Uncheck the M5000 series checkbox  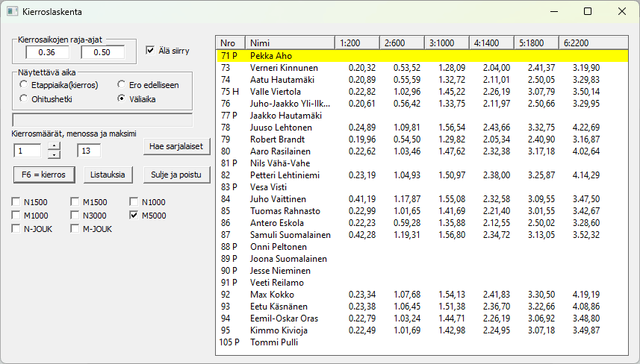point(135,216)
